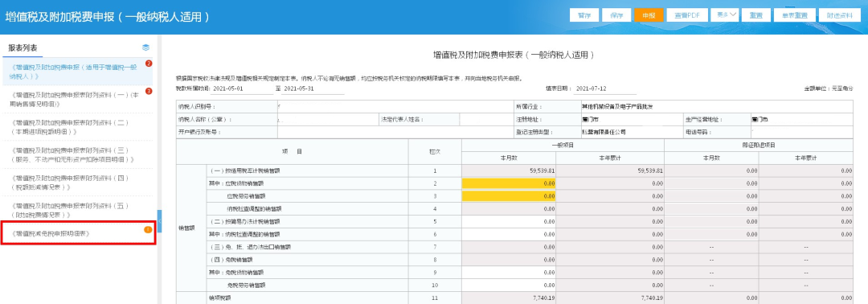Click yellow 本月数 cell for 应税劳务销售额
Screen dimensions: 868x304
tap(508, 196)
